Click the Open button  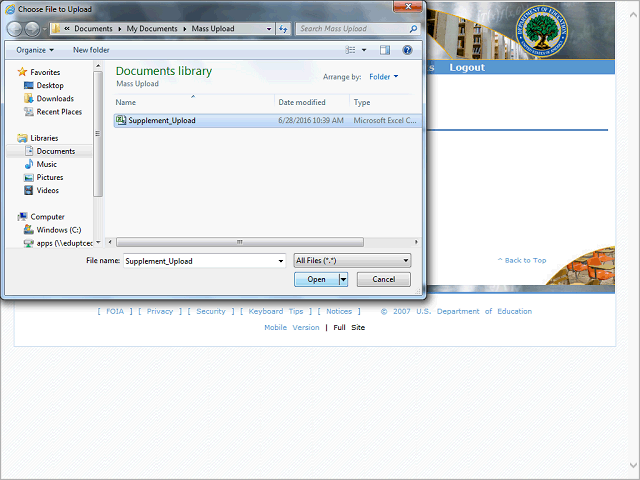(x=317, y=279)
